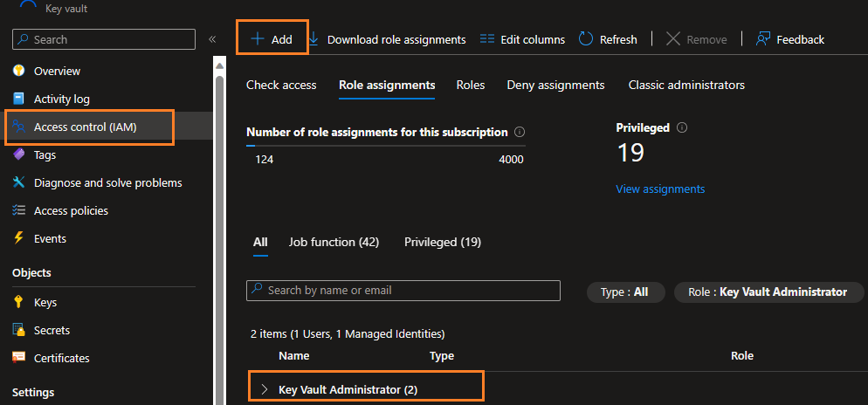The image size is (868, 405).
Task: Click the Remove X icon
Action: pos(673,39)
